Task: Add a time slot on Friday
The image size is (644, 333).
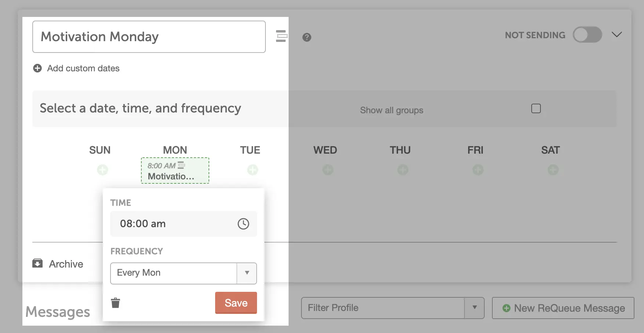Action: [478, 170]
